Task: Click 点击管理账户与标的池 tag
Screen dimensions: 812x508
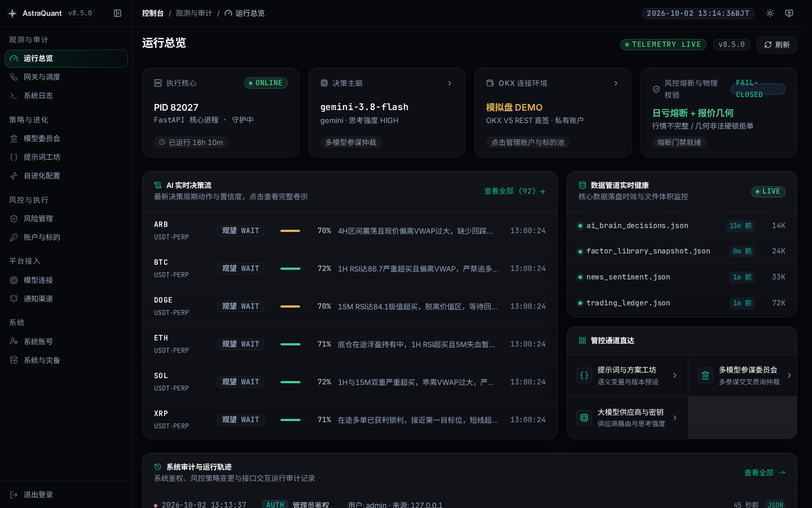Action: click(x=528, y=142)
